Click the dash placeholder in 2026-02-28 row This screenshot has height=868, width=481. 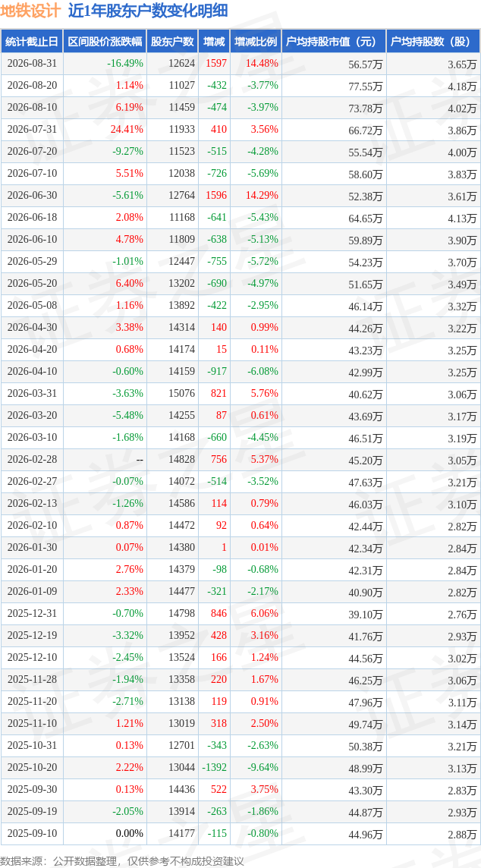tap(140, 460)
